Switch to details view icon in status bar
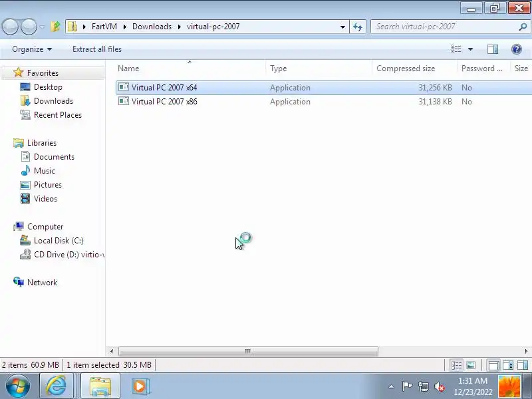Viewport: 532px width, 399px height. pos(456,365)
